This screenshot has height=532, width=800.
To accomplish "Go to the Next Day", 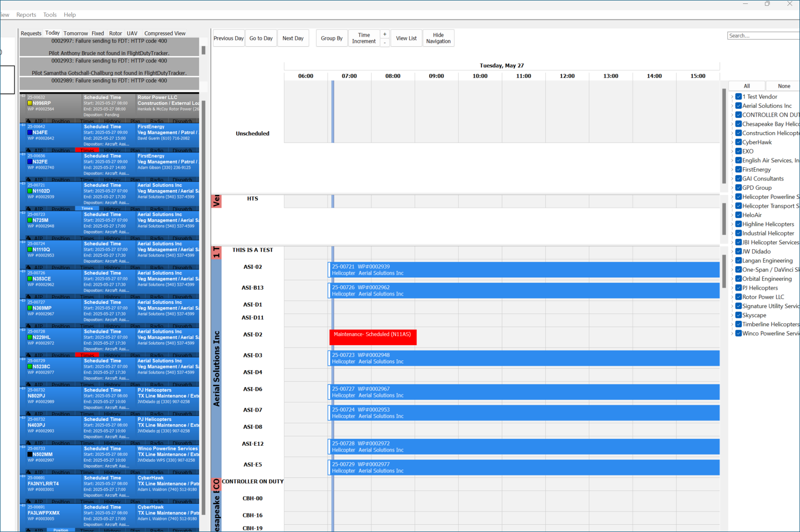I will click(293, 38).
